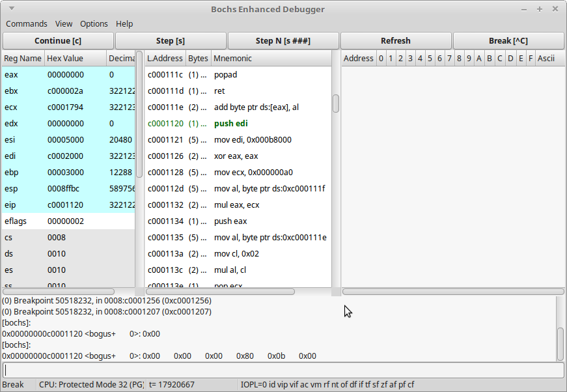Viewport: 567px width, 392px height.
Task: Select the mov cl, 0x02 instruction
Action: click(x=238, y=254)
